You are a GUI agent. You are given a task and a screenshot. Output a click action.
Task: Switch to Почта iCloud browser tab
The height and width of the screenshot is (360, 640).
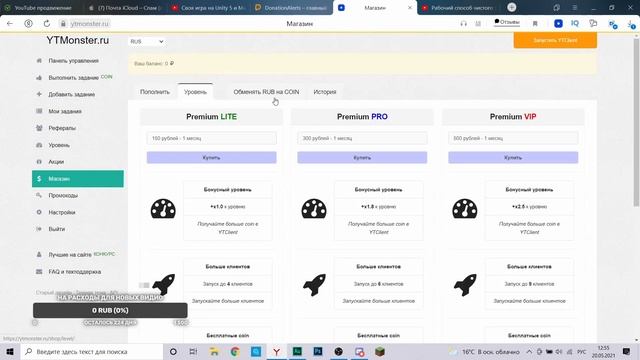(x=125, y=8)
